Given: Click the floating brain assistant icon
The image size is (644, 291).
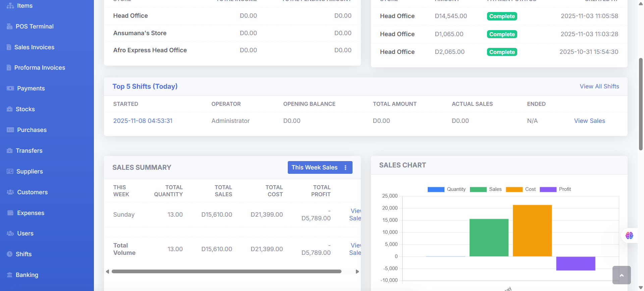Looking at the screenshot, I should point(629,236).
